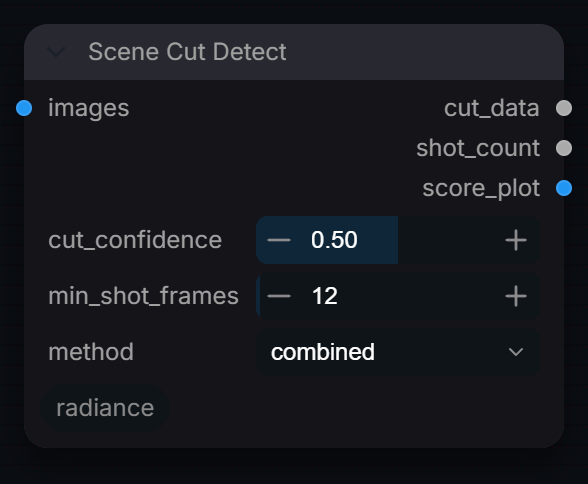Collapse the Scene Cut Detect node chevron
The width and height of the screenshot is (588, 484).
click(56, 52)
